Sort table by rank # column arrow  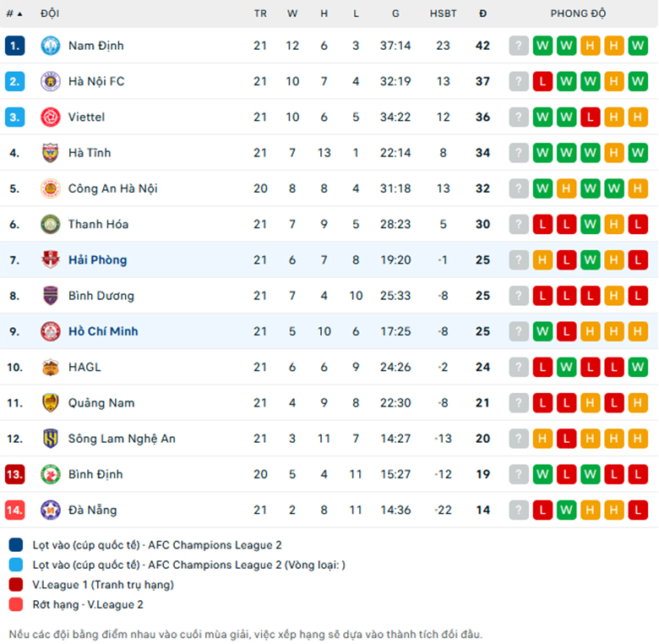click(19, 14)
